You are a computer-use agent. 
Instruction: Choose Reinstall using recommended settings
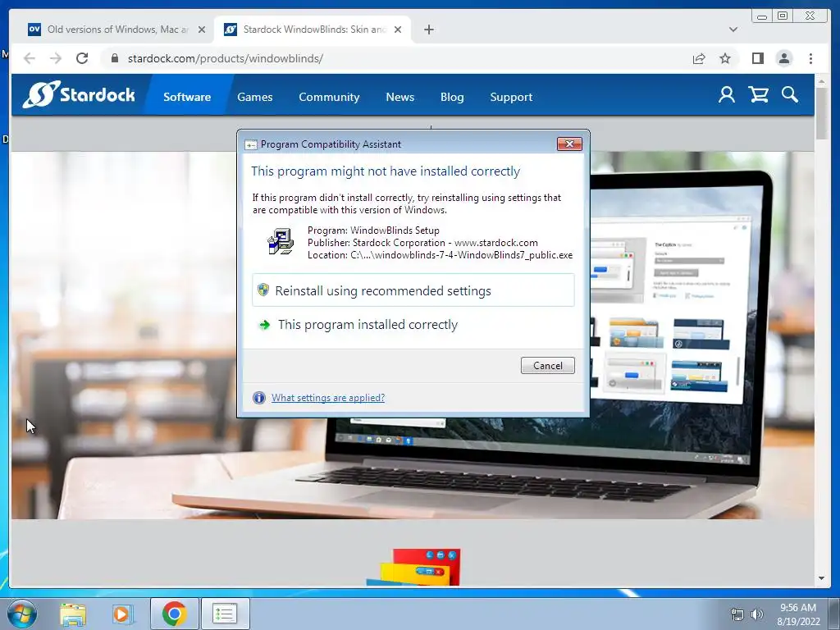click(x=413, y=290)
